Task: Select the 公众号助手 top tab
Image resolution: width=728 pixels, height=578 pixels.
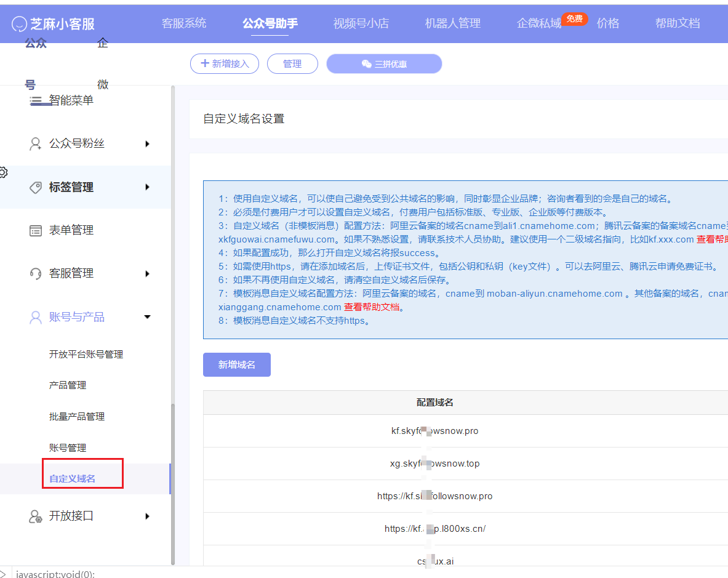Action: [270, 23]
